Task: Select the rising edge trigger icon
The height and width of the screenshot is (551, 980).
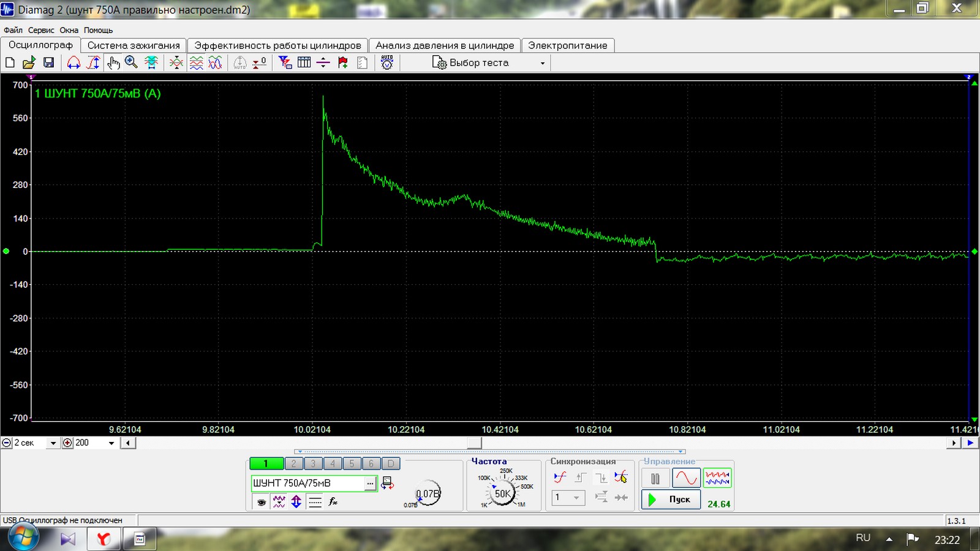Action: (x=581, y=478)
